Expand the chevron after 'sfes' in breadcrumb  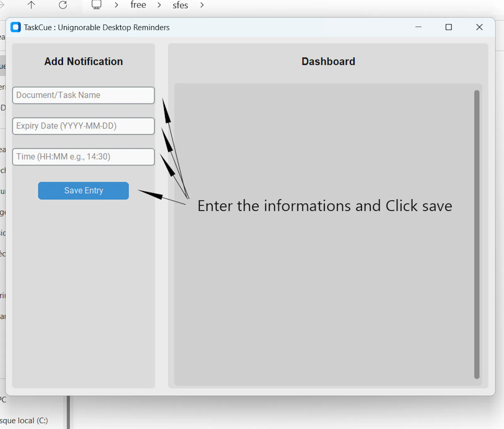pyautogui.click(x=202, y=5)
